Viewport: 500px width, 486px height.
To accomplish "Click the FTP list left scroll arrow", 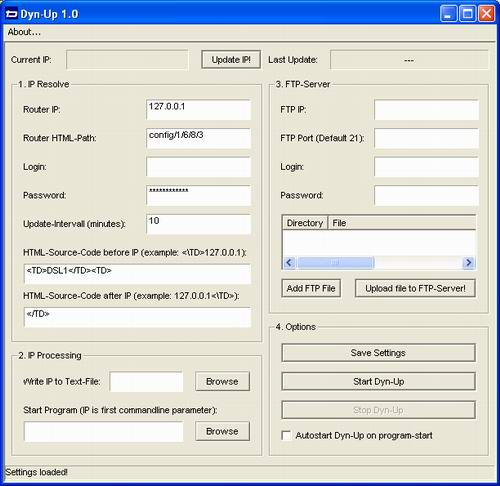I will [x=289, y=263].
